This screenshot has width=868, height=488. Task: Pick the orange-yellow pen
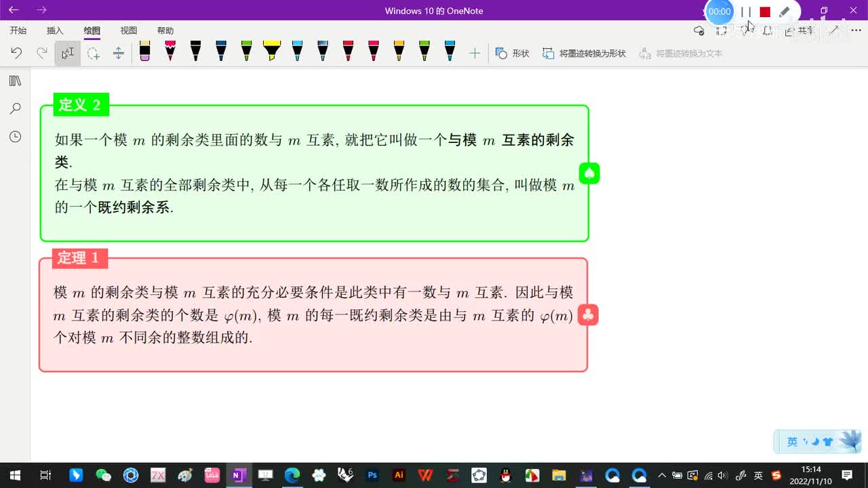pos(399,51)
